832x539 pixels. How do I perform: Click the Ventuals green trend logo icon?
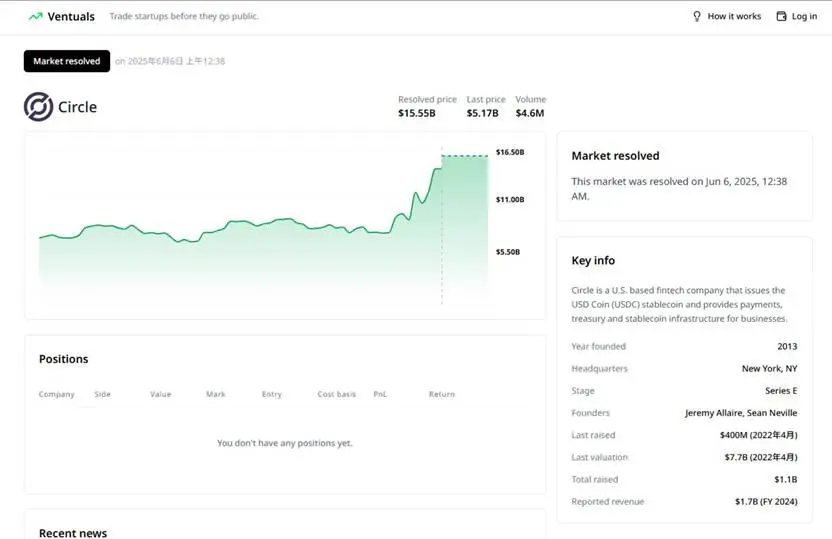[36, 16]
